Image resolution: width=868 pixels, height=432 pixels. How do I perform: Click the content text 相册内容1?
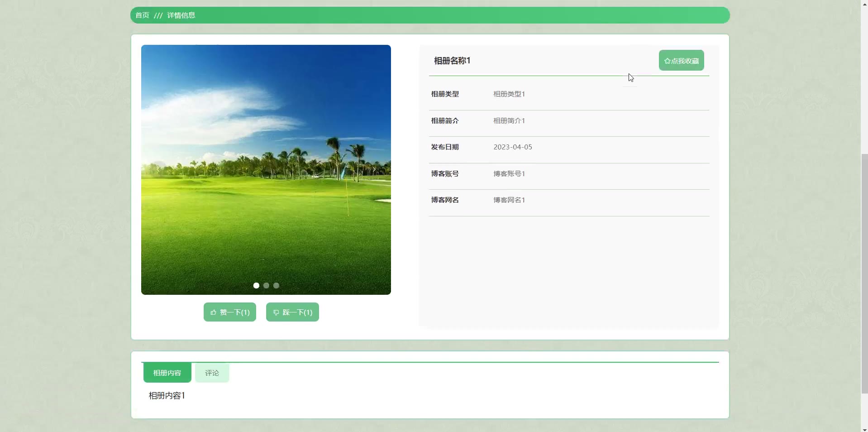[167, 395]
